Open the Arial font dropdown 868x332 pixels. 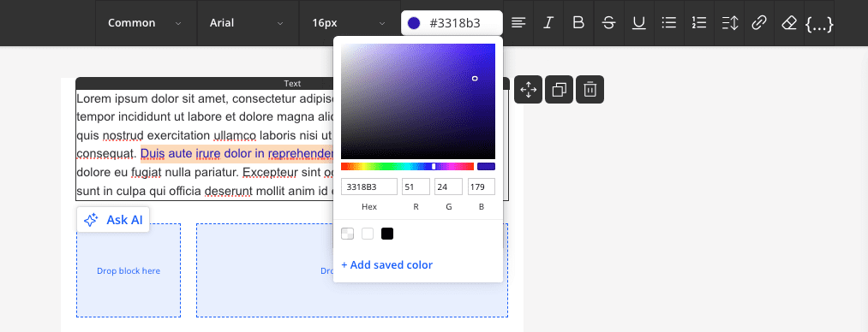coord(248,22)
